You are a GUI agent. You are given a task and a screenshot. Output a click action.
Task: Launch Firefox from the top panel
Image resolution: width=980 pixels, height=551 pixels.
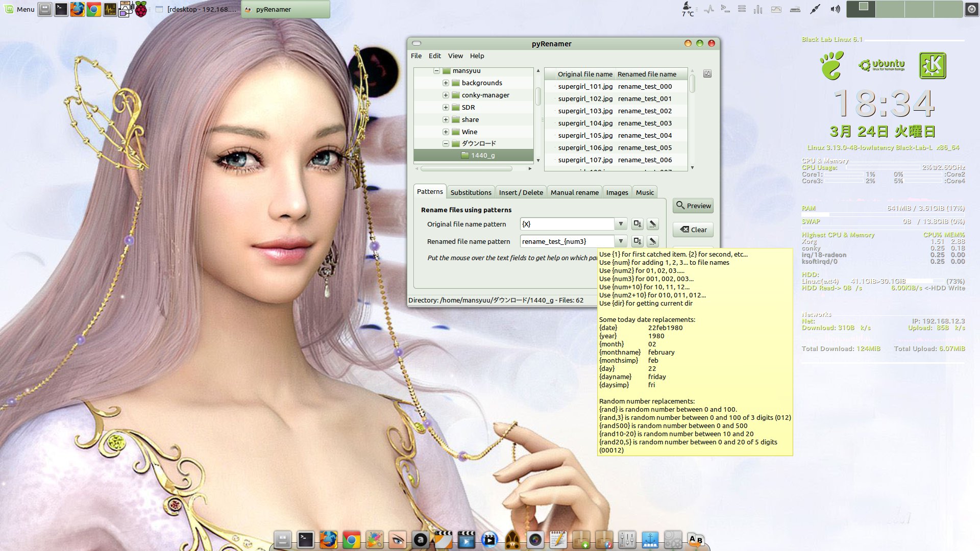tap(77, 9)
